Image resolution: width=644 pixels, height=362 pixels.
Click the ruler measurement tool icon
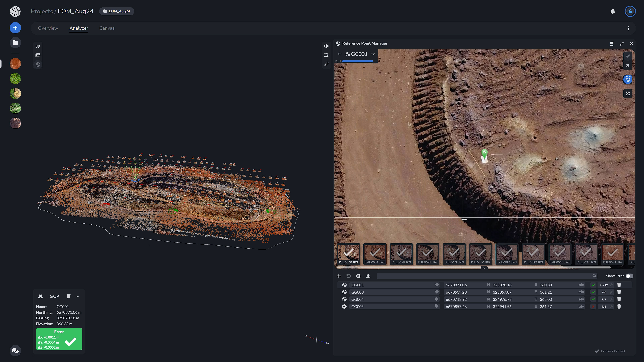click(326, 64)
